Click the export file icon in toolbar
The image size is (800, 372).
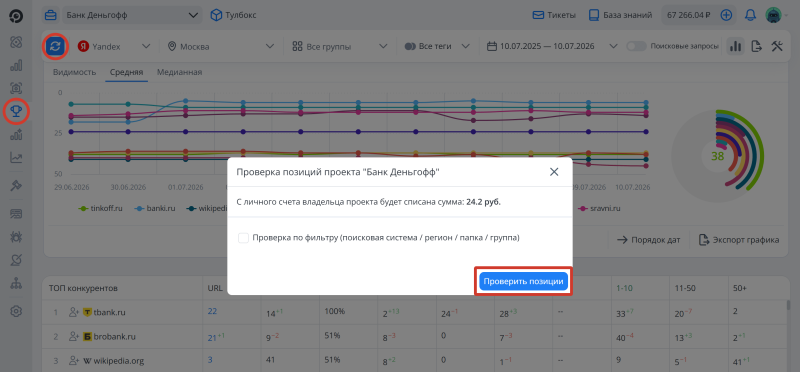coord(757,46)
